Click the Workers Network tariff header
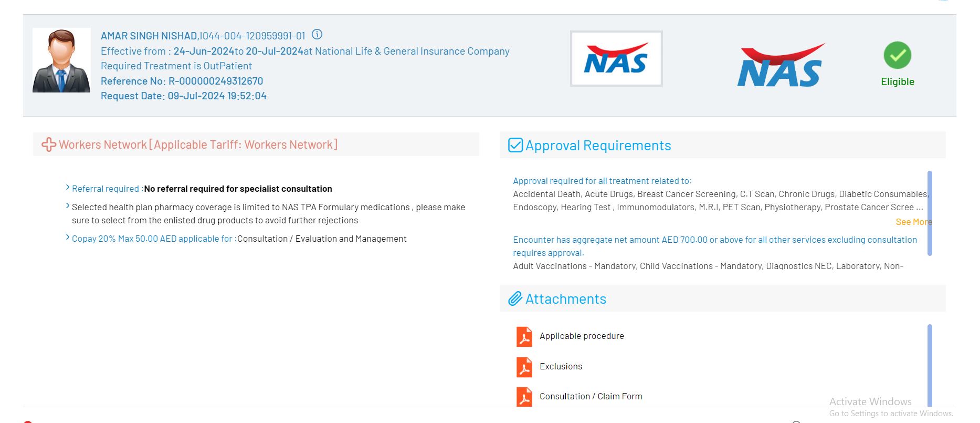Viewport: 980px width, 423px height. tap(198, 145)
